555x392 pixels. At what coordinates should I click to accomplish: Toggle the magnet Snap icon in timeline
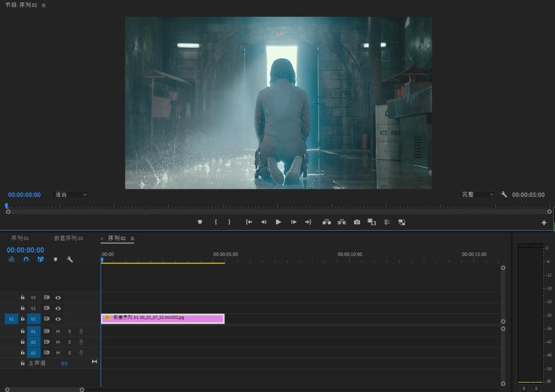26,259
